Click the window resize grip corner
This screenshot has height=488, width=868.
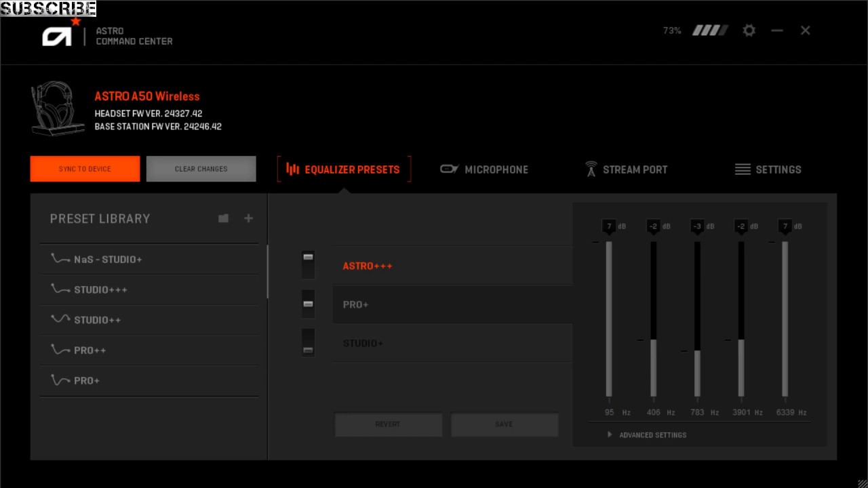point(862,482)
